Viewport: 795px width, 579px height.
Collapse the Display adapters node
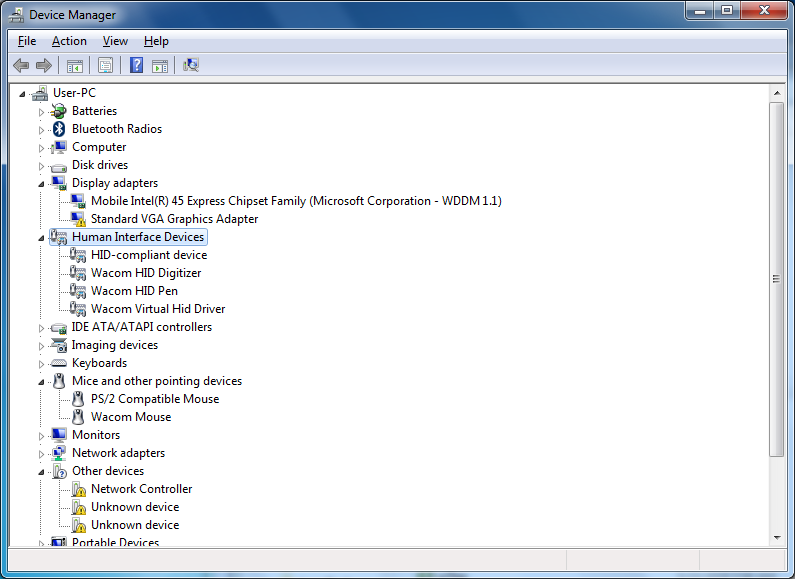pos(42,184)
